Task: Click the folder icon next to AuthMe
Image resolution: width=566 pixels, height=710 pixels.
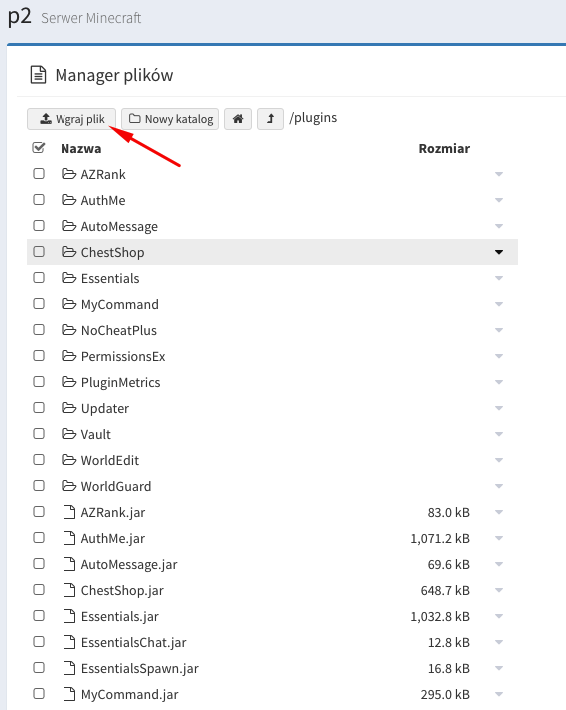Action: pyautogui.click(x=69, y=200)
